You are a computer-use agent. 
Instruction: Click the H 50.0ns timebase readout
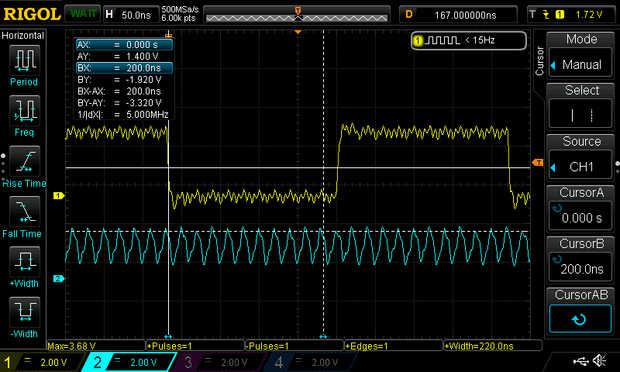[131, 15]
